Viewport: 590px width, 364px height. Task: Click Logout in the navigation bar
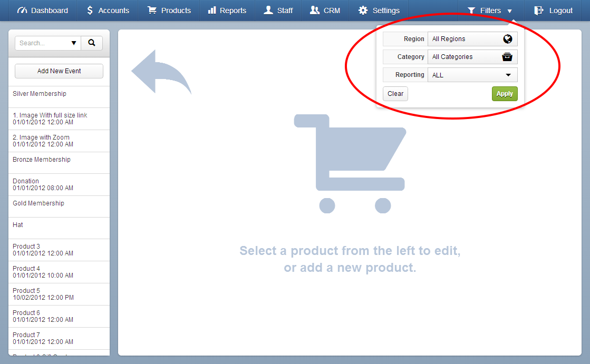558,10
